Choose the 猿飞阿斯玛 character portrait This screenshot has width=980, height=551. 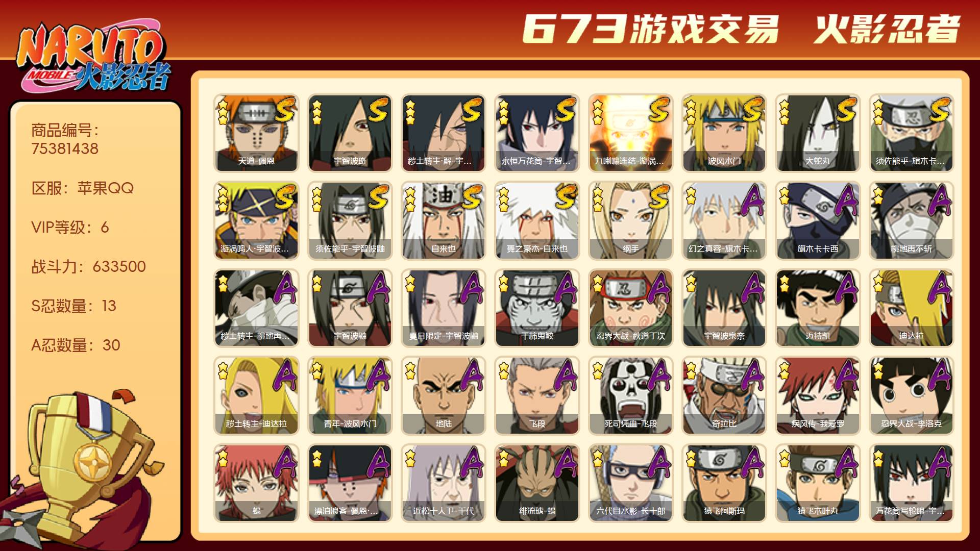[724, 483]
